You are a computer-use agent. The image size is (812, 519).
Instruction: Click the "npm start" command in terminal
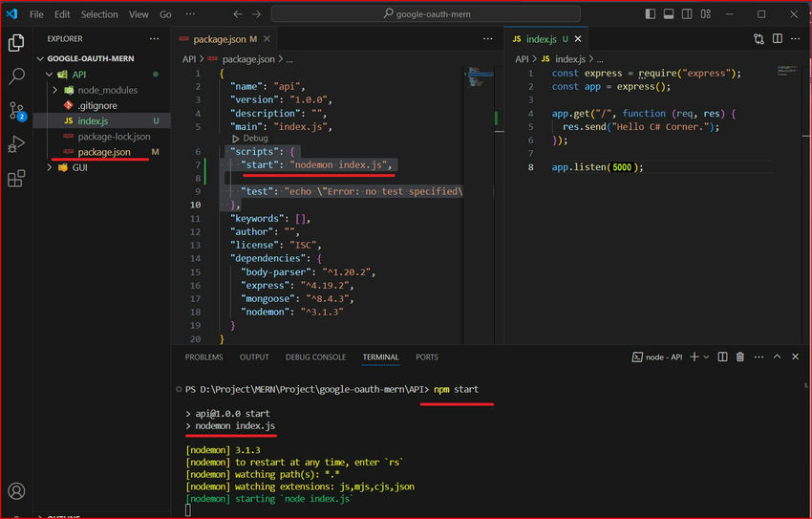coord(457,389)
